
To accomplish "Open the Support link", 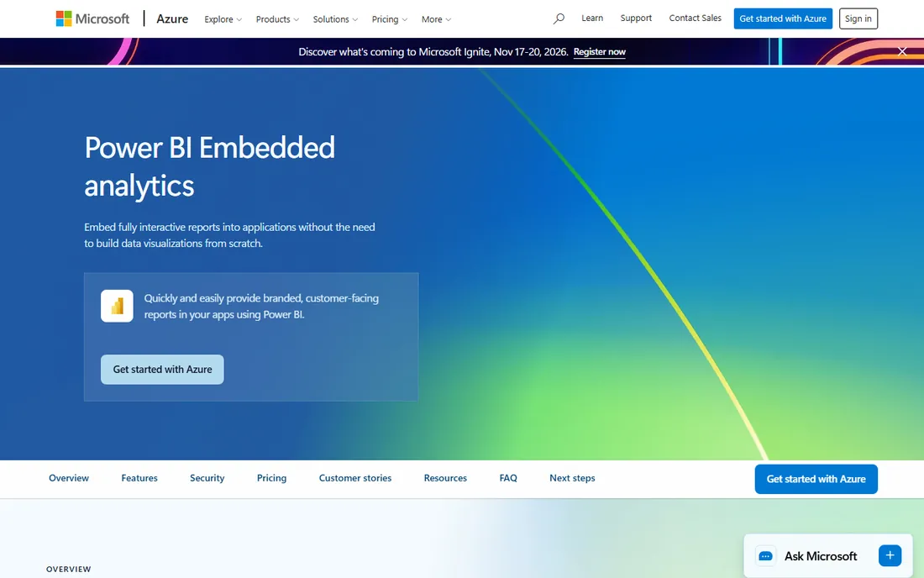I will point(636,18).
